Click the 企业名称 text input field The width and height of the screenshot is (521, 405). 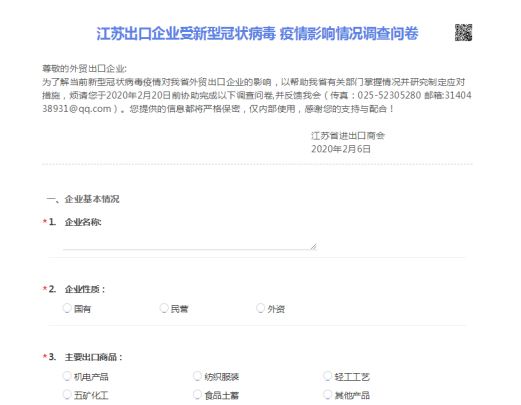tap(190, 242)
